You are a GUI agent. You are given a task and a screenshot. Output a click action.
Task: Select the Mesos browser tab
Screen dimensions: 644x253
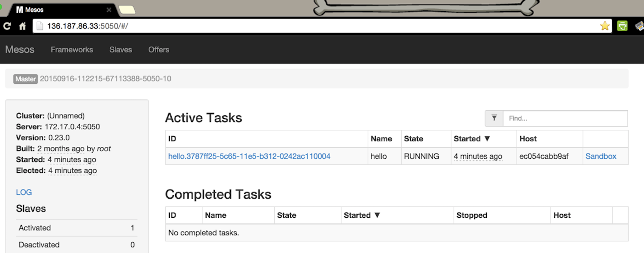tap(63, 10)
